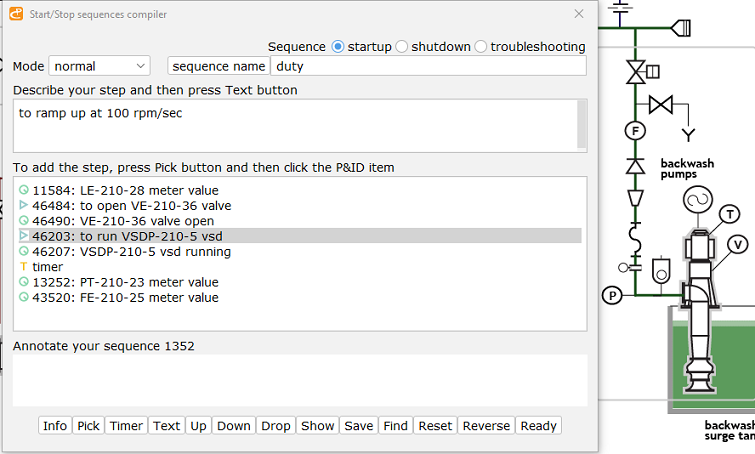Click the Save button
This screenshot has height=454, width=755.
[x=359, y=426]
